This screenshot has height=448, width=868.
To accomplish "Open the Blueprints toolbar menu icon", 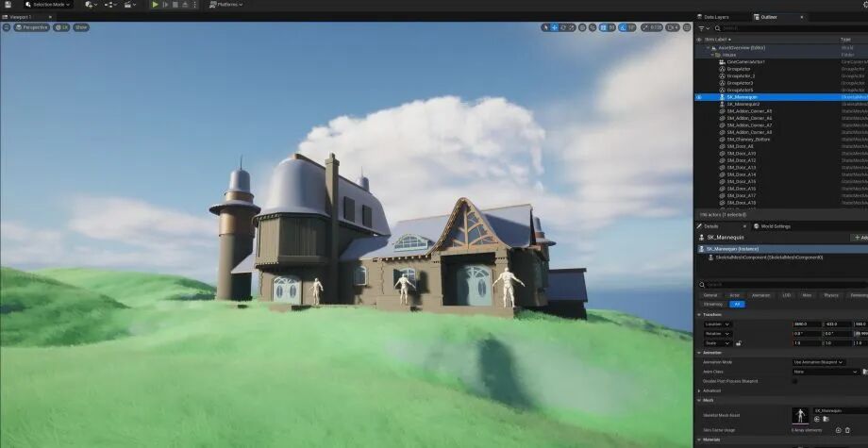I will pos(110,5).
